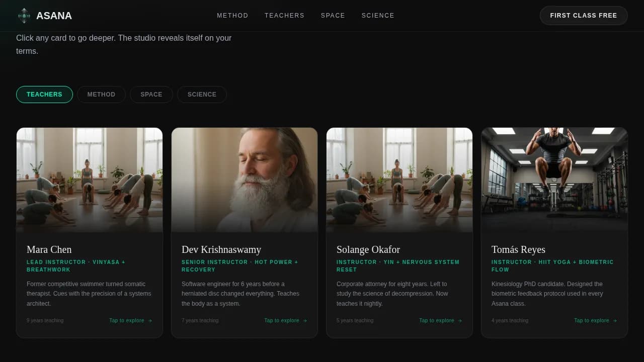
Task: Click the 'Former competitive swimmer' bio text
Action: tap(89, 294)
